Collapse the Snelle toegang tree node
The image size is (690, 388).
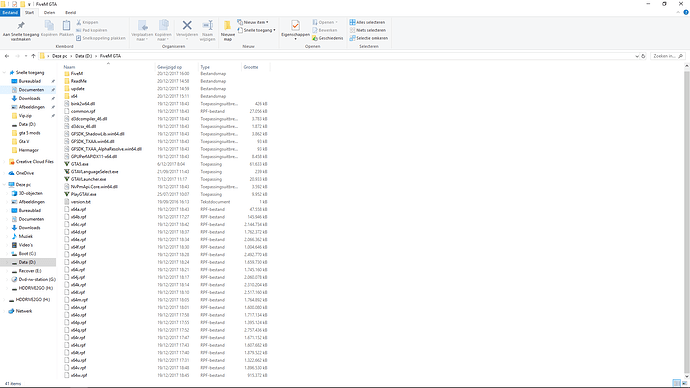tap(4, 73)
